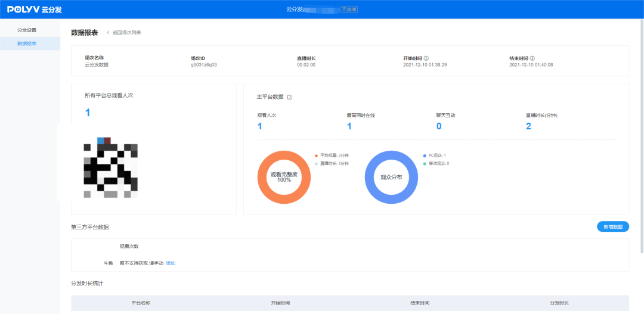The image size is (644, 314).
Task: Click the back chevron before 返回场次列表
Action: point(108,32)
